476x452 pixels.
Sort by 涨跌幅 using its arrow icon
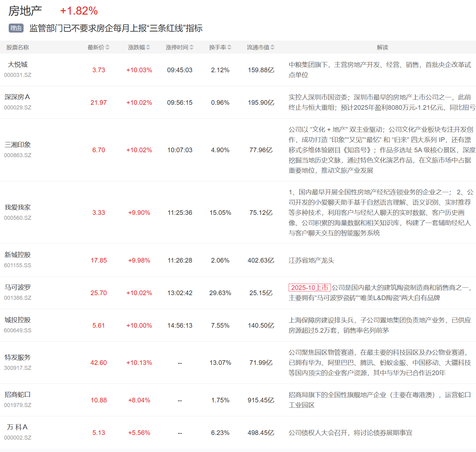tap(148, 47)
